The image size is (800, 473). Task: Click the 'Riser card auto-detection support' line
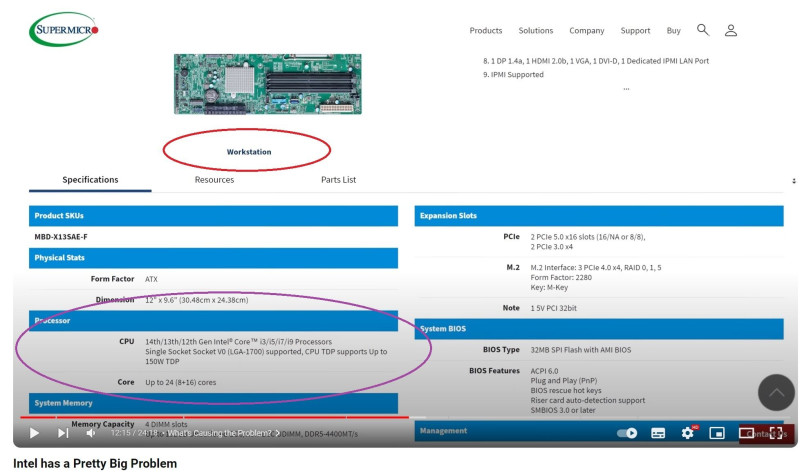(588, 401)
